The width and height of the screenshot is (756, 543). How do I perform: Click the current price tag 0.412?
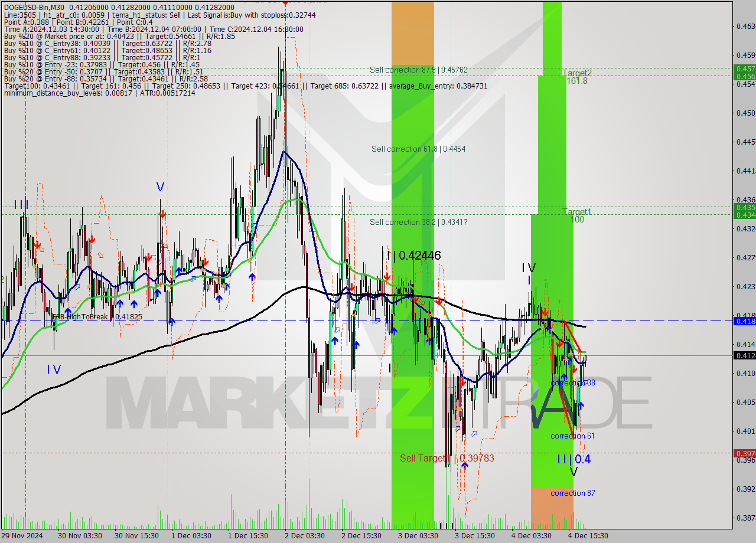pyautogui.click(x=744, y=355)
